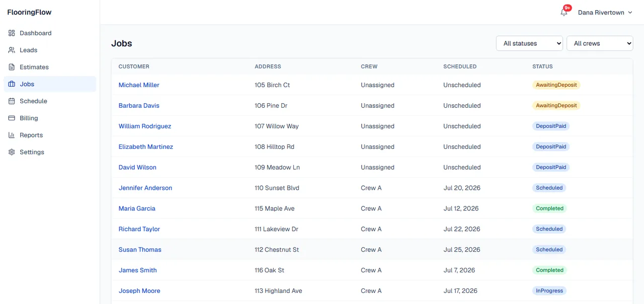Click Crew A in Richard Taylor row
This screenshot has width=644, height=304.
click(371, 229)
